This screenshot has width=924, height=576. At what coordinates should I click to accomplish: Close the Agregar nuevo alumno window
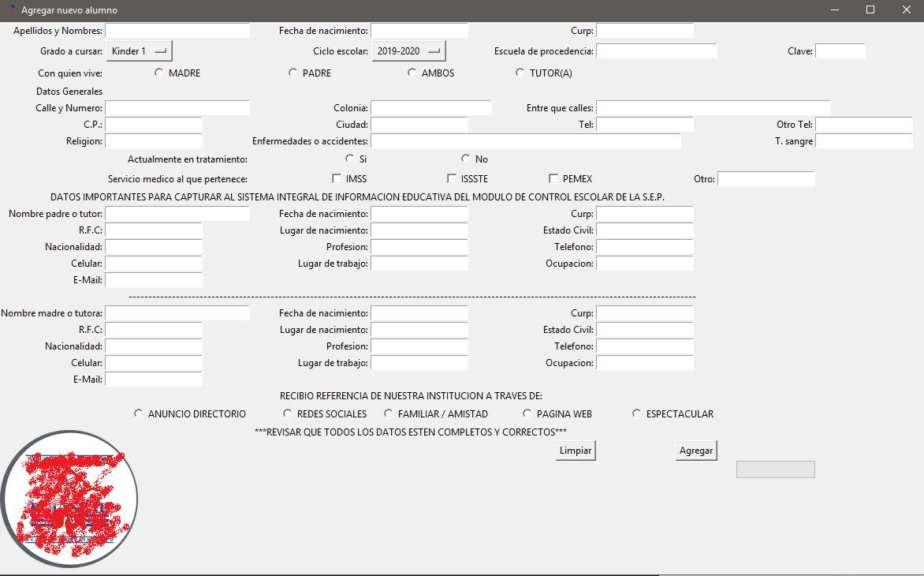[907, 10]
